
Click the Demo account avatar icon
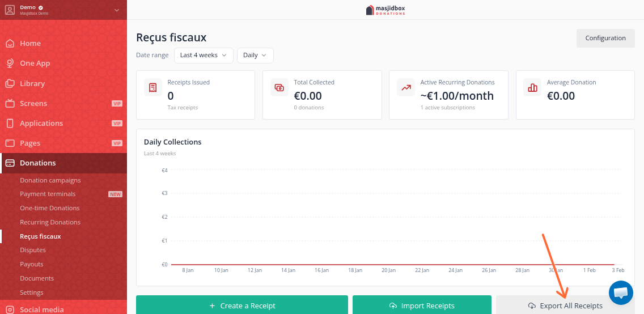(10, 10)
